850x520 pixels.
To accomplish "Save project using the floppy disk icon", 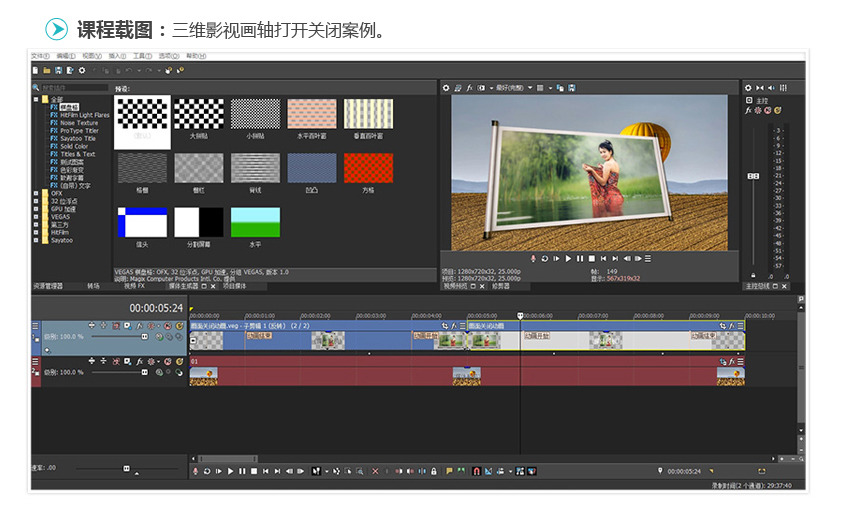I will click(x=59, y=70).
